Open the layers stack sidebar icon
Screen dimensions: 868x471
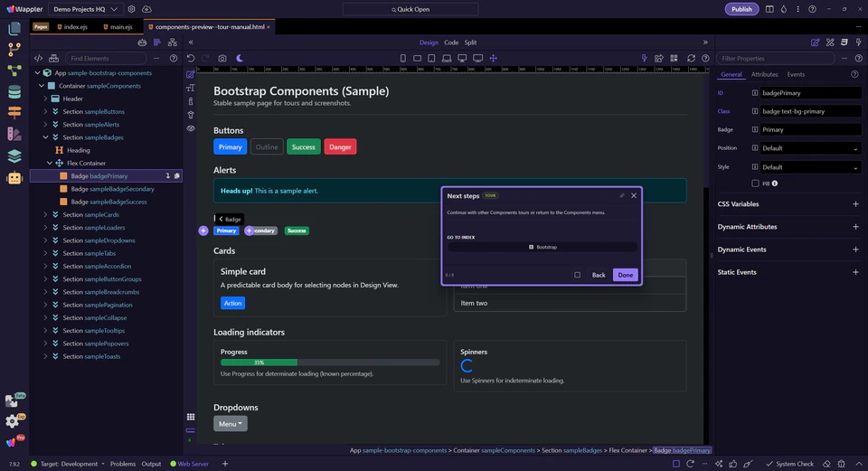pos(14,156)
